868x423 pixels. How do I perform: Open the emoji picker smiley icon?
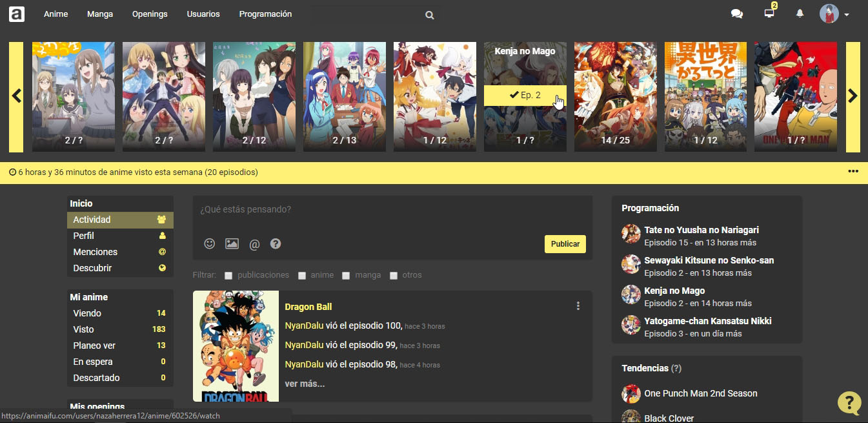pyautogui.click(x=210, y=243)
